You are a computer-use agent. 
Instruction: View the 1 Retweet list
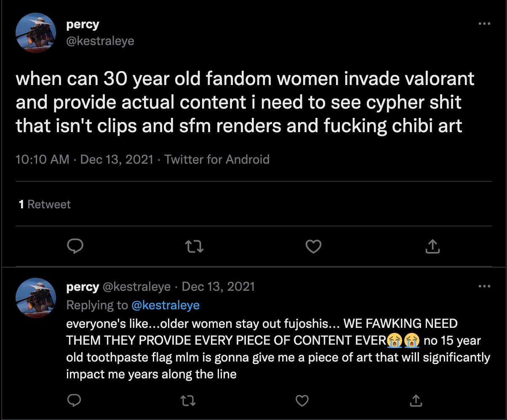point(45,205)
